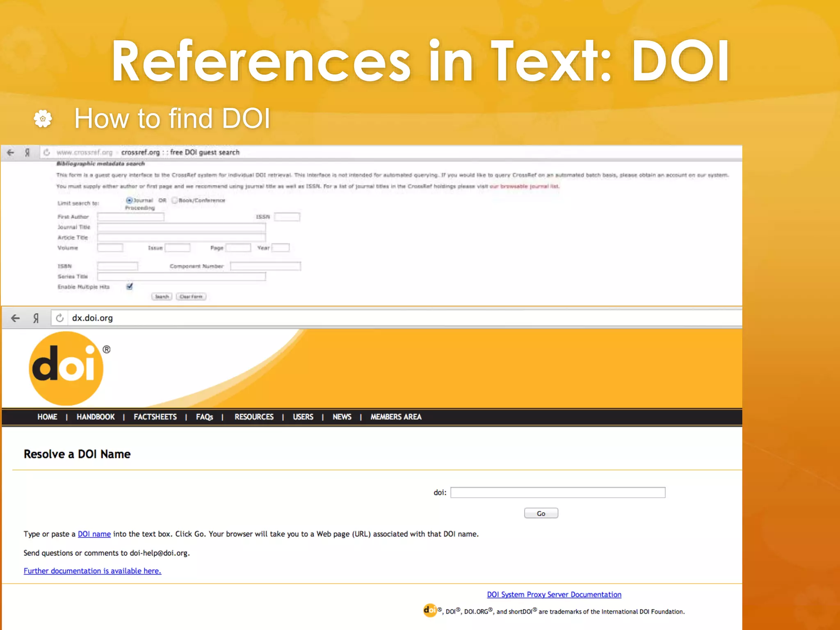Click the Page input field

pos(238,248)
